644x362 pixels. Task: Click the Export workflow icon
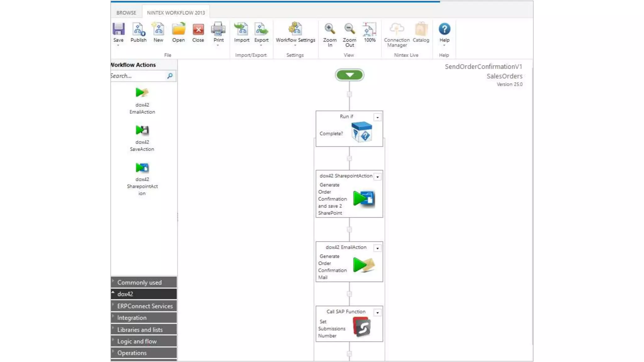pos(261,30)
